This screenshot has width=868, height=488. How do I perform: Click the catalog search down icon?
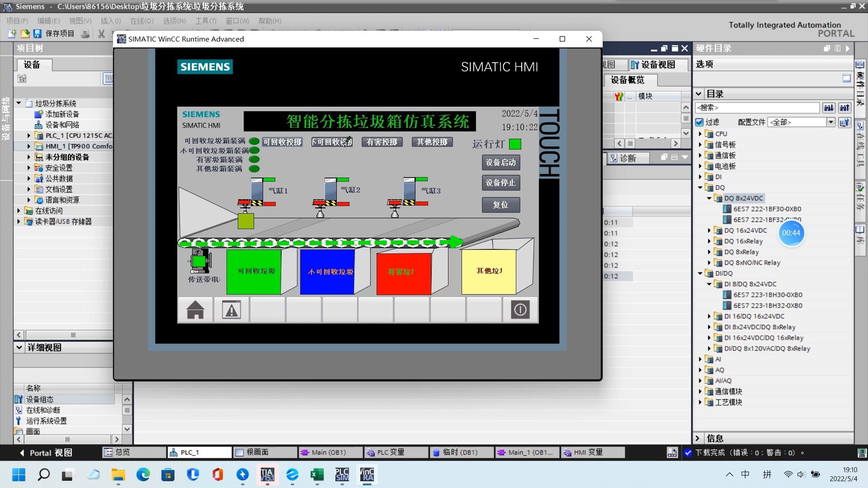pos(829,108)
